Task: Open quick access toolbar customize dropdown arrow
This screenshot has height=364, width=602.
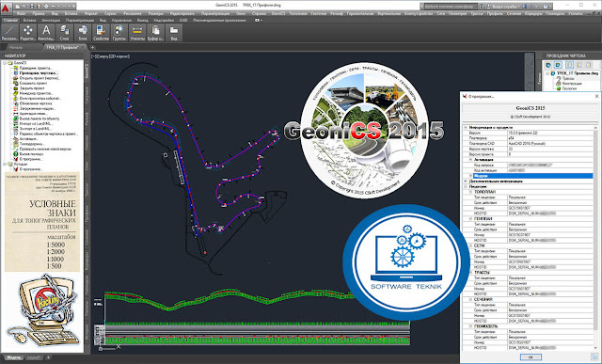Action: [72, 7]
